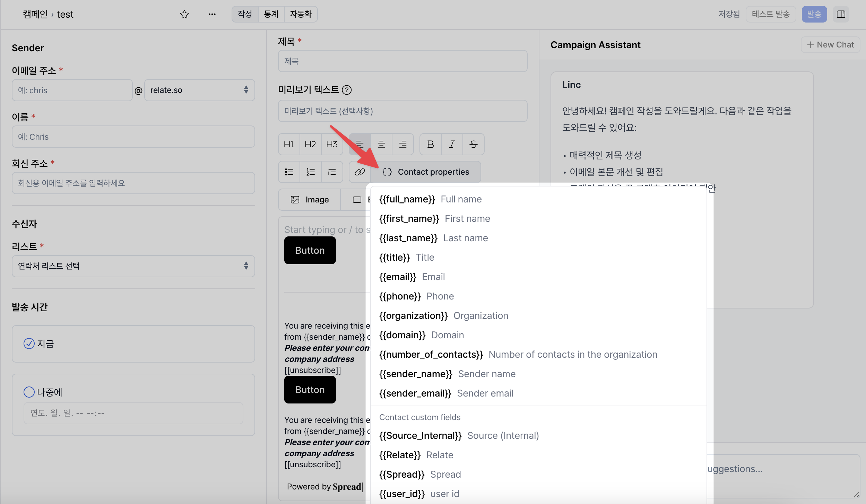Screen dimensions: 866x504
Task: Center-align the text
Action: (381, 144)
